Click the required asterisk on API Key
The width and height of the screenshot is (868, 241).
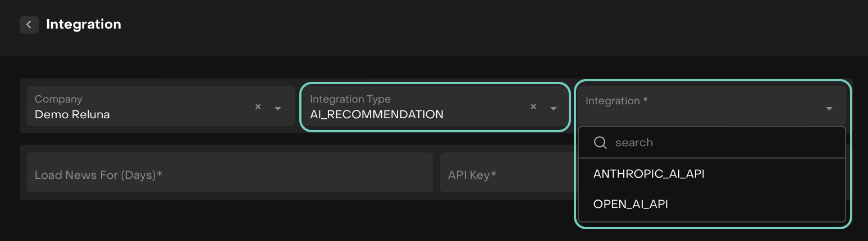[494, 174]
